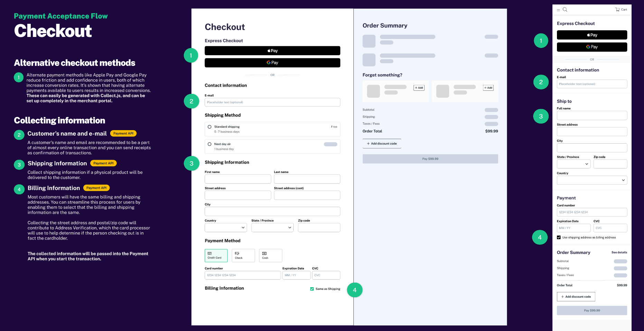Uncheck Use shipping address as billing address
The width and height of the screenshot is (644, 331).
pos(559,237)
